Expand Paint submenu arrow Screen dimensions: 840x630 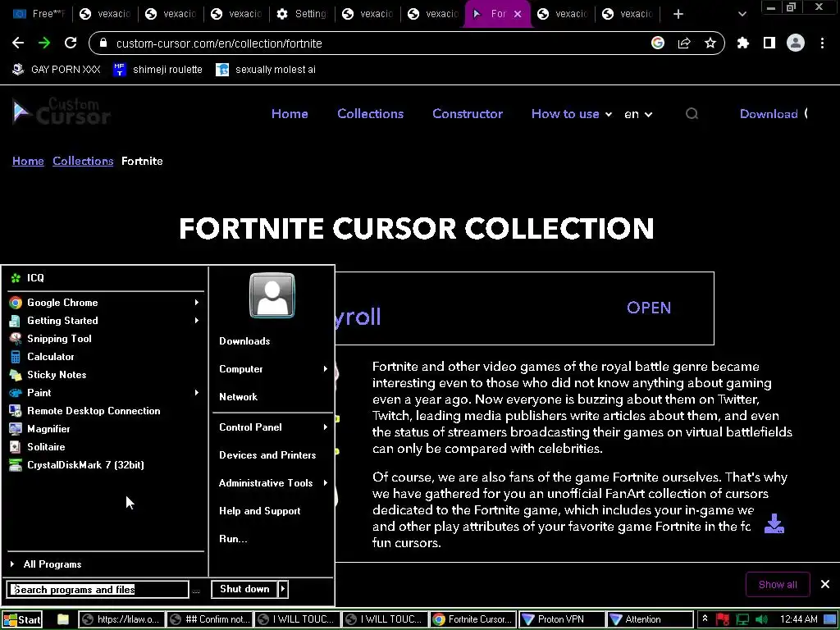(197, 393)
